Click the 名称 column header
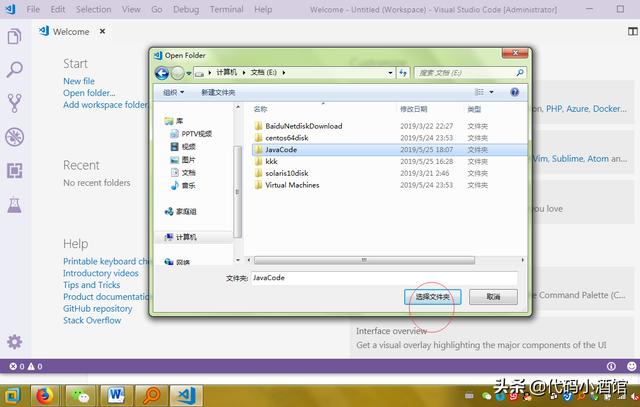640x407 pixels. coord(260,109)
